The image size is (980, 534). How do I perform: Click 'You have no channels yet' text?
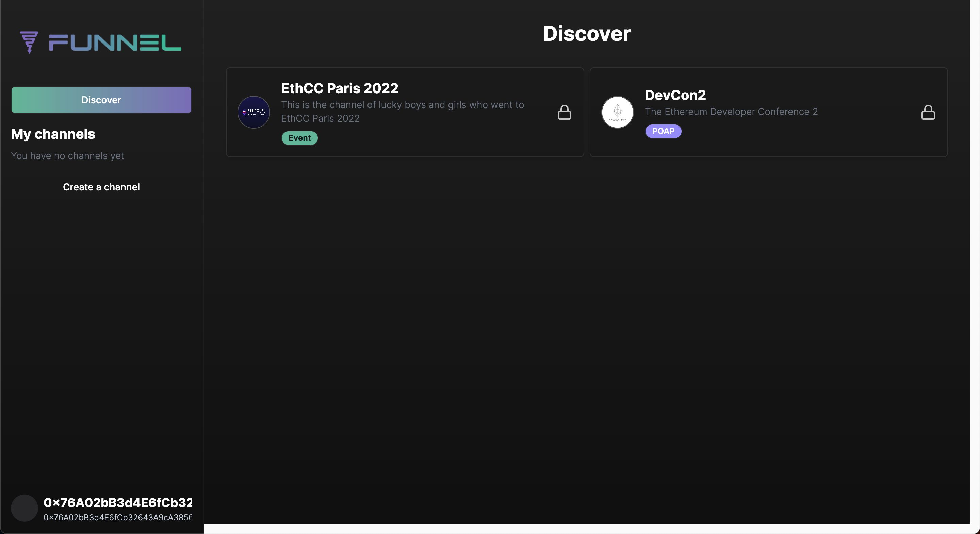pos(67,156)
